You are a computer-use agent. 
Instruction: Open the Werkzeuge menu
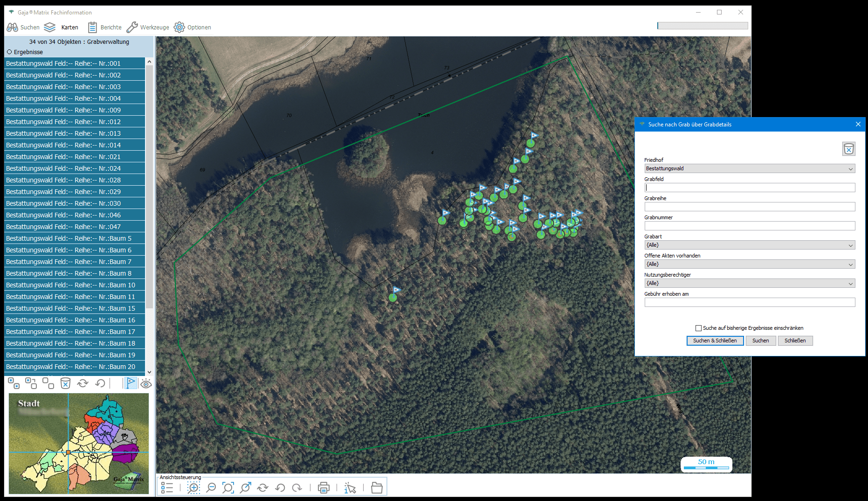coord(148,28)
